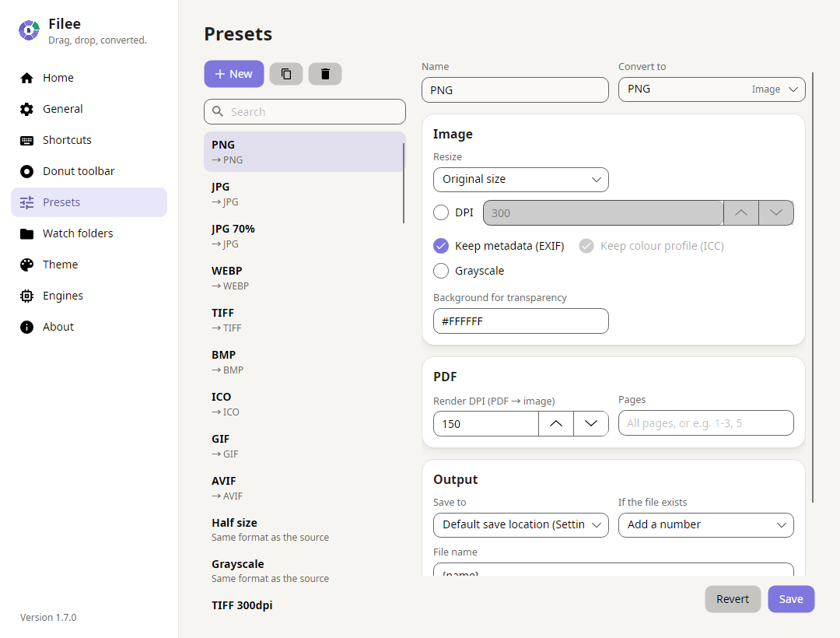Viewport: 840px width, 638px height.
Task: Select the TIFF preset
Action: point(304,320)
